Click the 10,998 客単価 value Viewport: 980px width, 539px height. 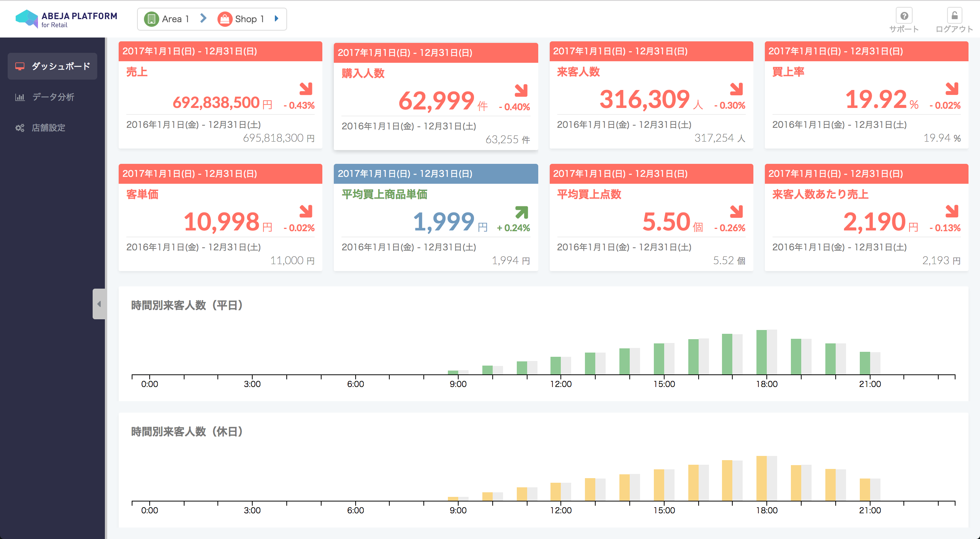click(x=222, y=222)
